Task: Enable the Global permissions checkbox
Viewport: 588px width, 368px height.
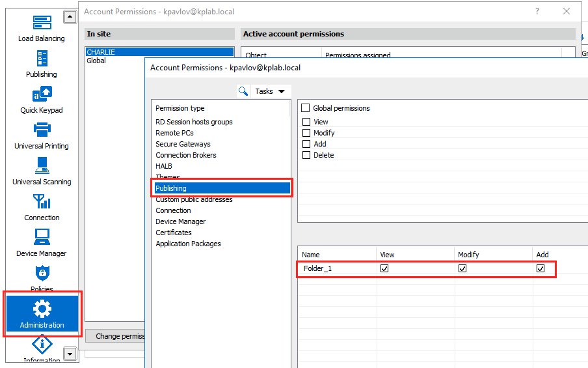Action: (306, 108)
